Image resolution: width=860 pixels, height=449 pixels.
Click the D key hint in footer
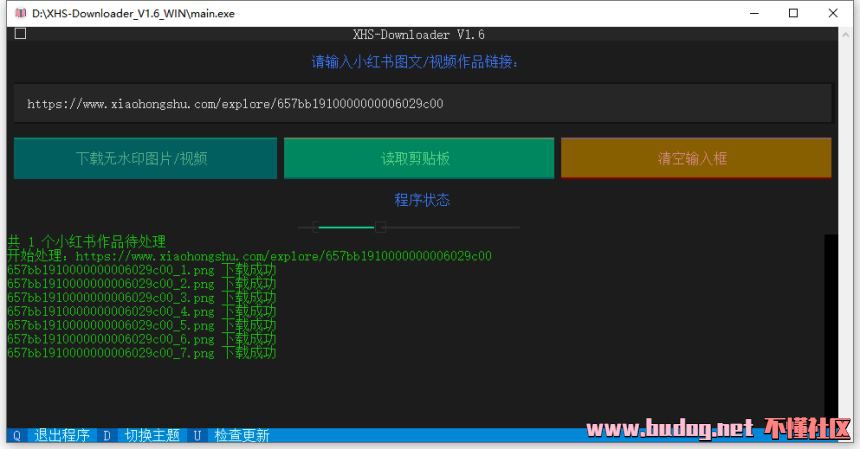click(106, 436)
